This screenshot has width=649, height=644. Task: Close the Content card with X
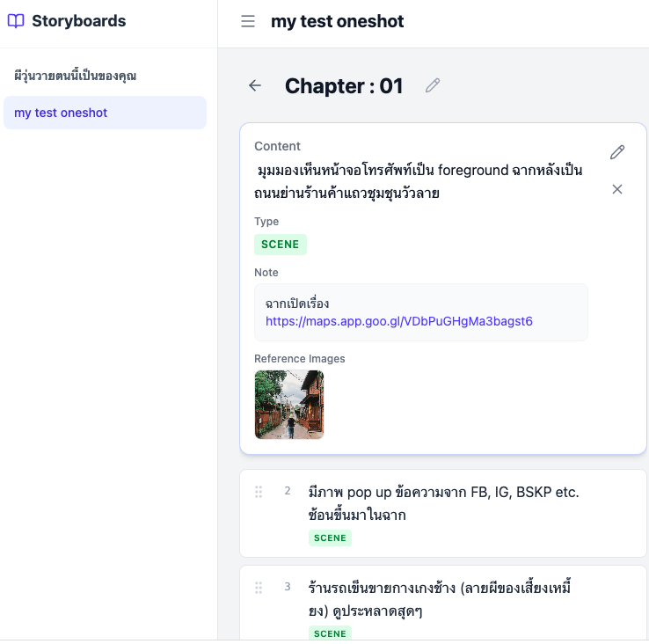click(x=617, y=189)
